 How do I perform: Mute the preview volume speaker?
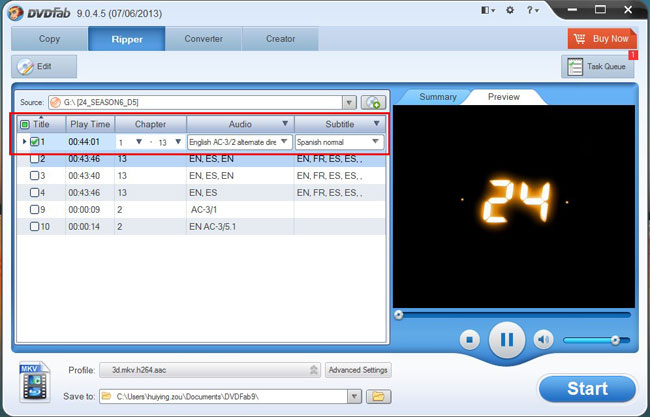543,340
